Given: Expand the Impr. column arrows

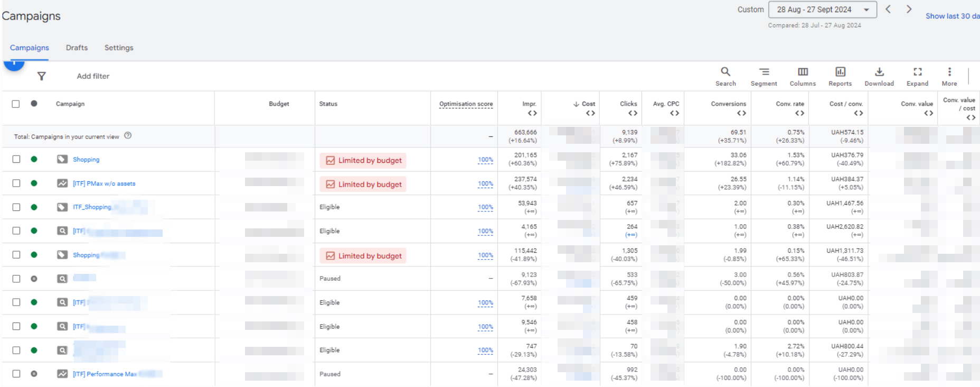Looking at the screenshot, I should (532, 113).
